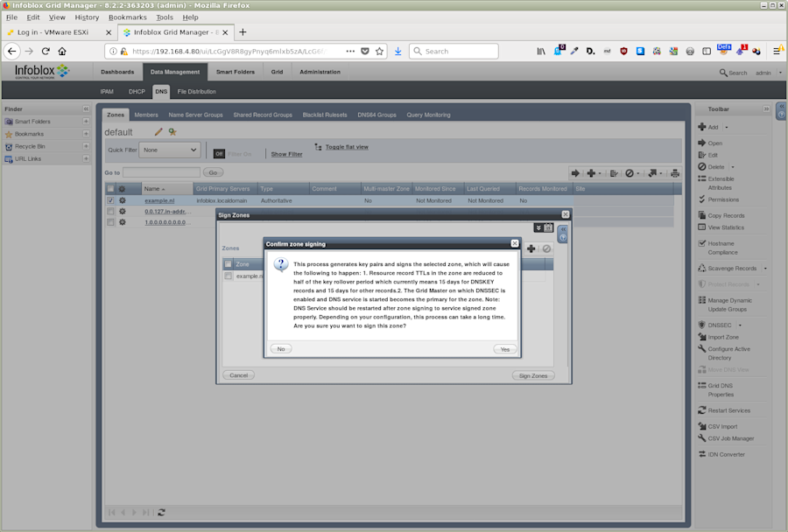Viewport: 788px width, 532px height.
Task: Click View Statistics in Toolbar
Action: point(726,227)
